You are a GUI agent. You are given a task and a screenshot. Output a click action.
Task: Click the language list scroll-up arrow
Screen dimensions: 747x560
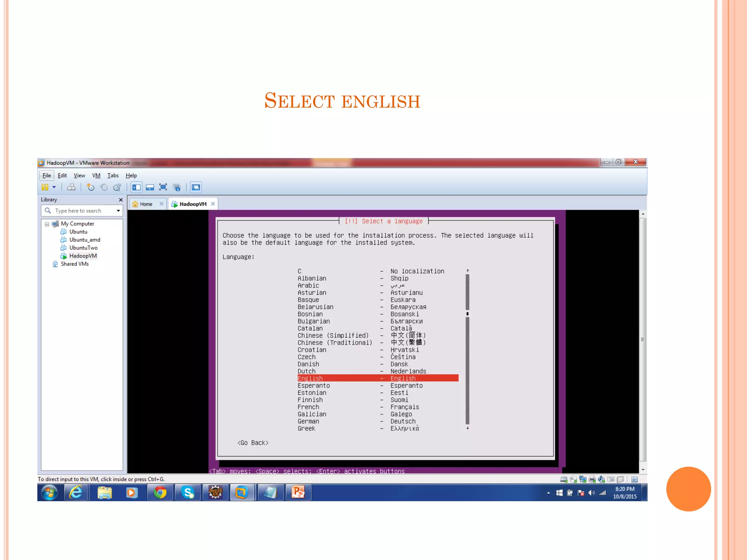click(x=468, y=271)
